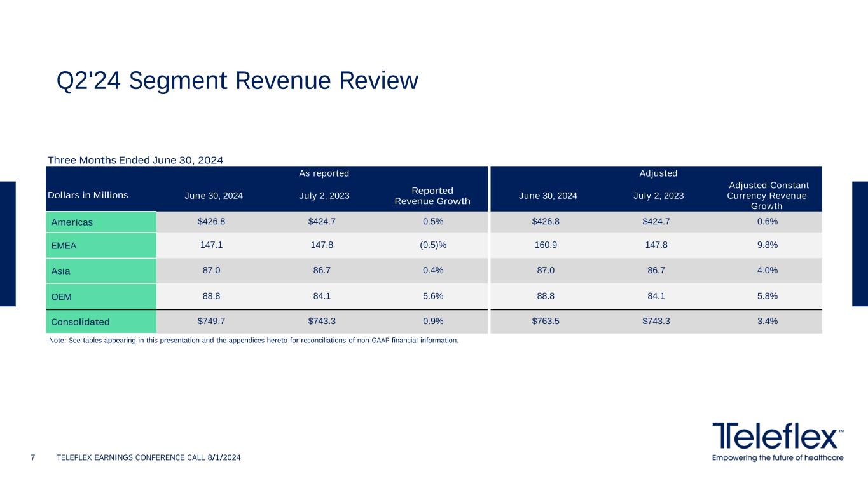Click the "Dollars in Millions" header cell
This screenshot has width=868, height=488.
pos(88,195)
